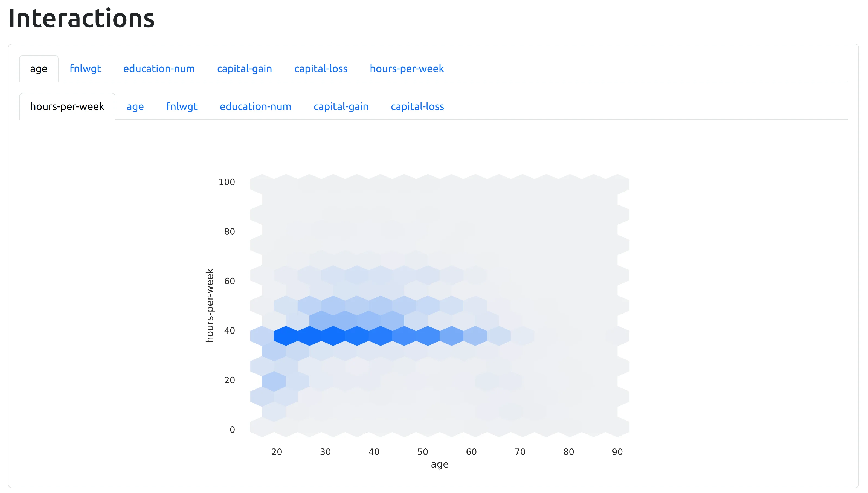Select the age tab in top row
This screenshot has width=868, height=493.
click(38, 68)
